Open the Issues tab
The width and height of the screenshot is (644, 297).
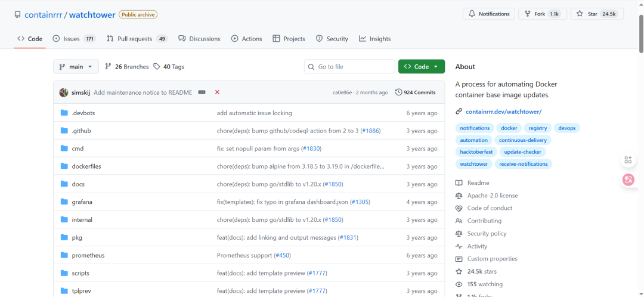(75, 39)
